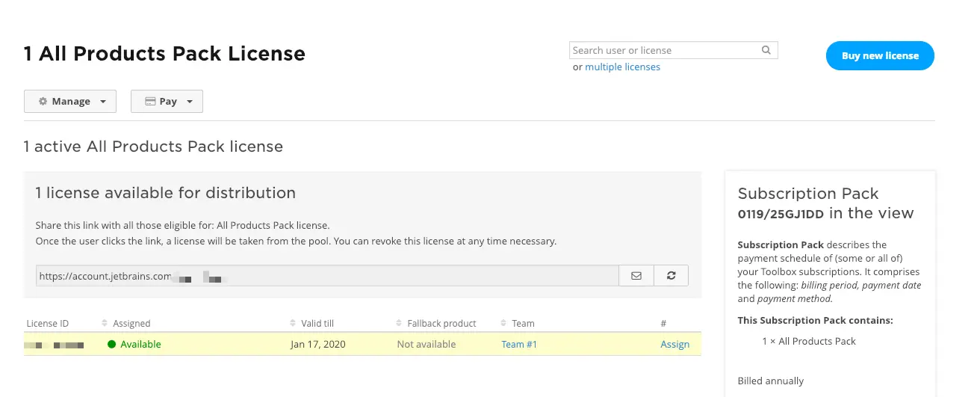This screenshot has height=397, width=980.
Task: Click 1 All Products Pack License heading
Action: (164, 54)
